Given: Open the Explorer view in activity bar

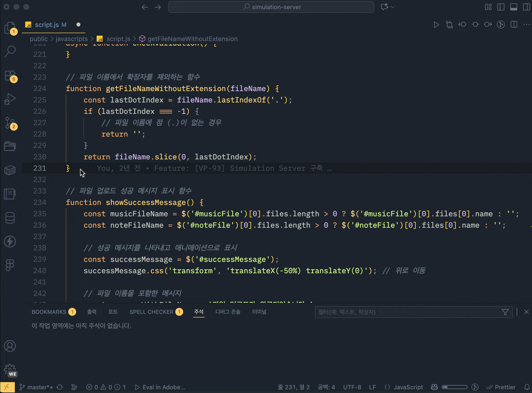Looking at the screenshot, I should coord(10,28).
